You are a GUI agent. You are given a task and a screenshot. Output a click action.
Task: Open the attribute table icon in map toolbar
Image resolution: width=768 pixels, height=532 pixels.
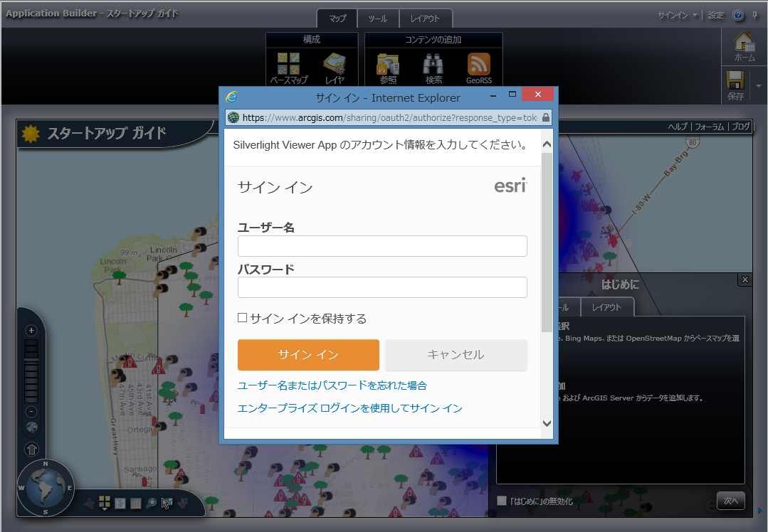(136, 503)
